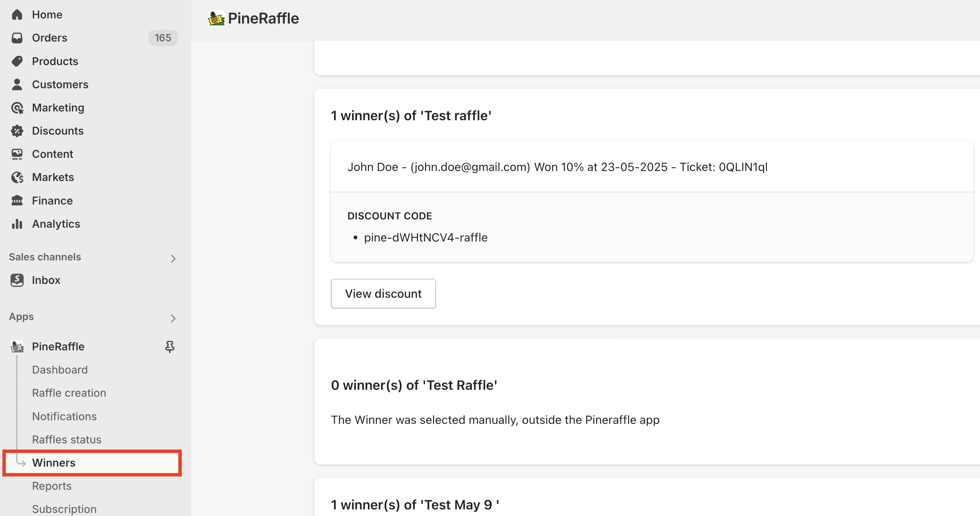This screenshot has height=516, width=980.
Task: Click the Analytics bar chart icon
Action: tap(17, 224)
